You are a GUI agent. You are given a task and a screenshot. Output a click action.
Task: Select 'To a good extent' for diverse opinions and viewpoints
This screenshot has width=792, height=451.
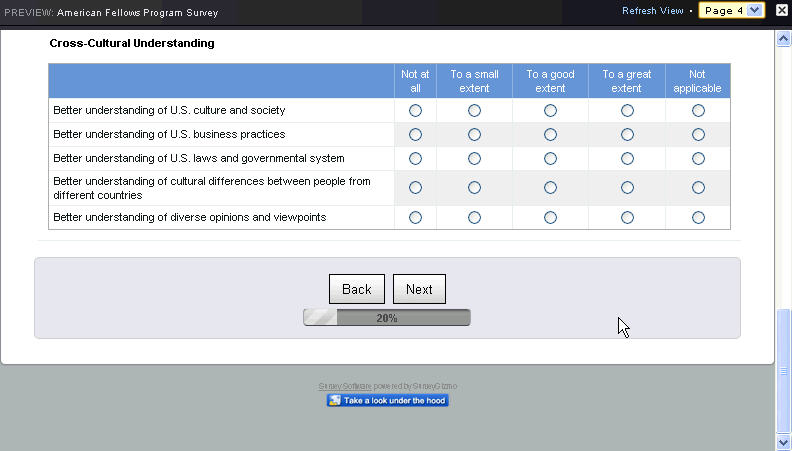pos(551,218)
